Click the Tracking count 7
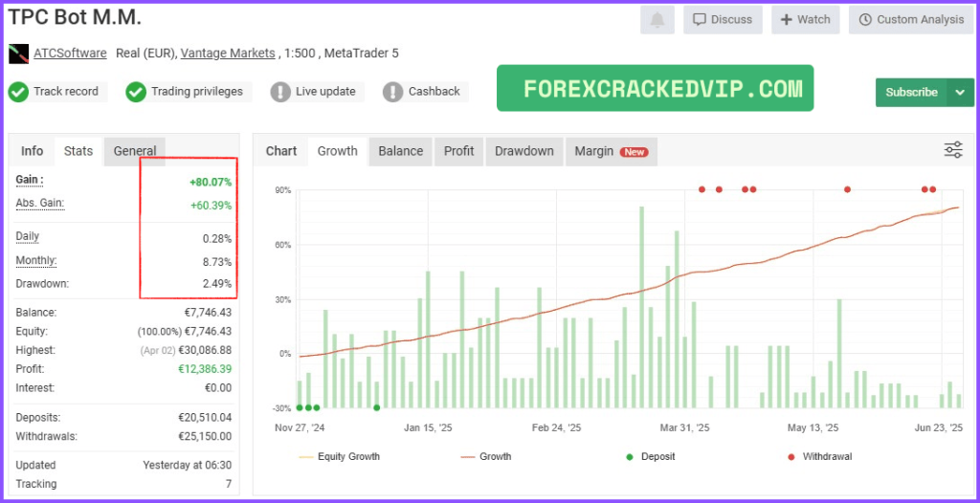980x503 pixels. click(x=229, y=484)
